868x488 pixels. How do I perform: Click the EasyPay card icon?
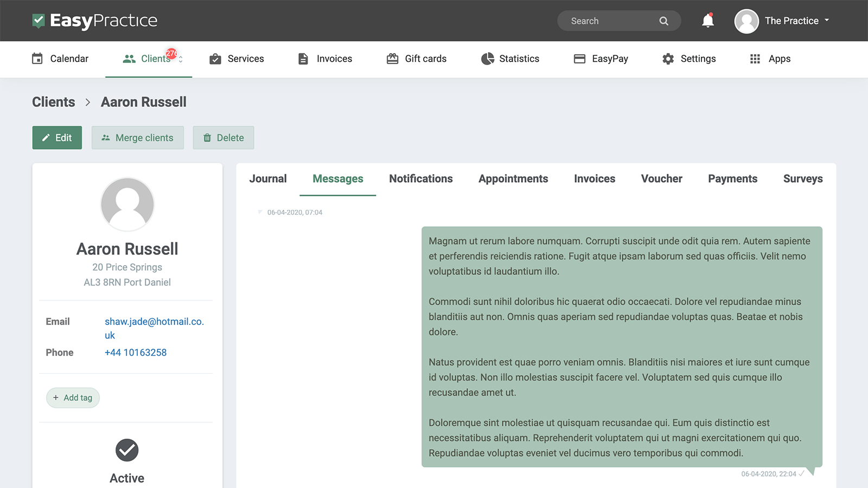(x=579, y=59)
